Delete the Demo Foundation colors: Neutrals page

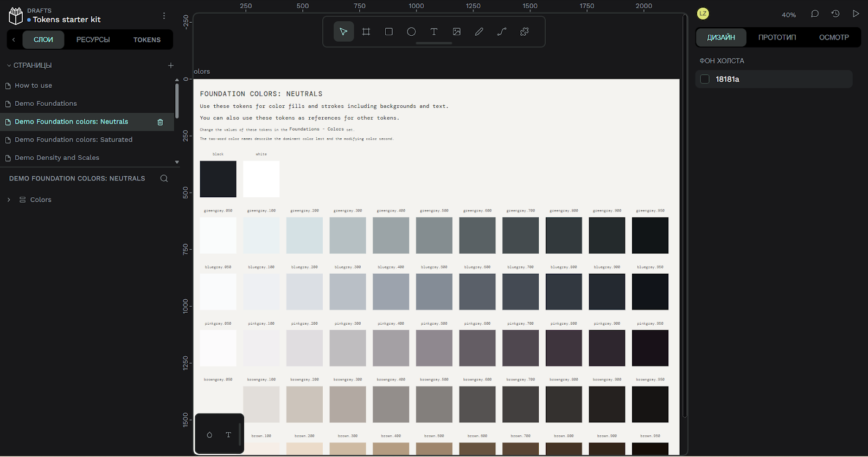tap(160, 123)
